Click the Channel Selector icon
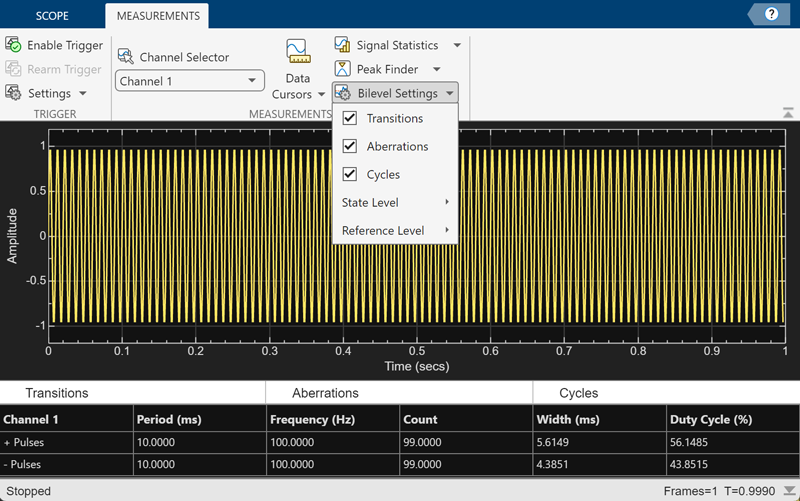This screenshot has width=800, height=501. coord(126,57)
